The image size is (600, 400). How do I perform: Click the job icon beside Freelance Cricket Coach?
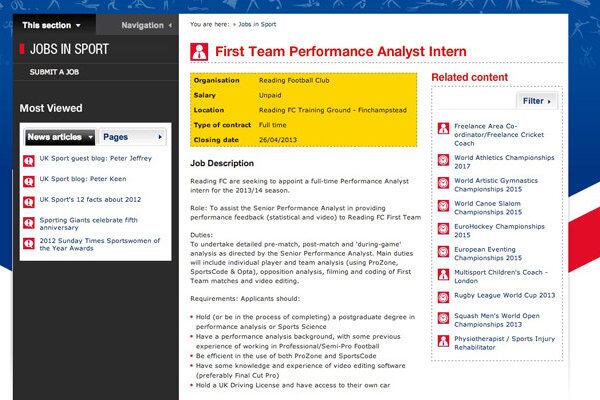(443, 128)
